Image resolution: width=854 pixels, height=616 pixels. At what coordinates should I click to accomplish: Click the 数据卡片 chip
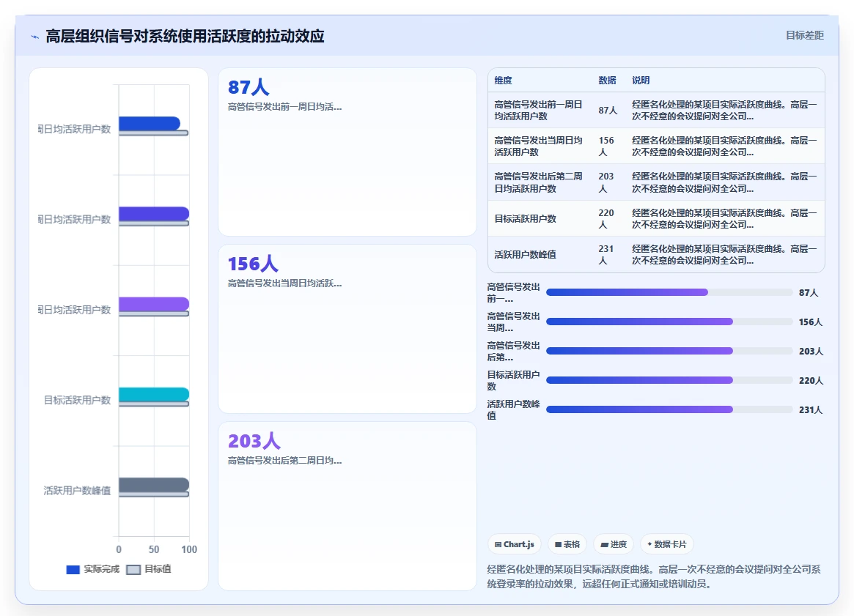(666, 544)
